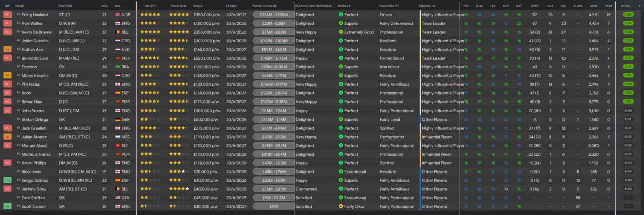Screen dimensions: 644x215
Task: Open Rodri's player profile
Action: click(26, 93)
